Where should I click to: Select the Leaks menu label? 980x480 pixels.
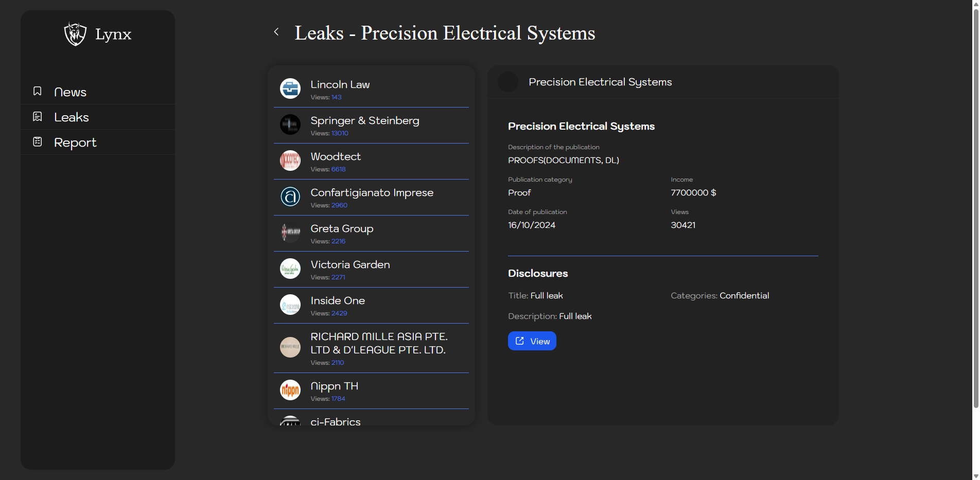click(72, 117)
